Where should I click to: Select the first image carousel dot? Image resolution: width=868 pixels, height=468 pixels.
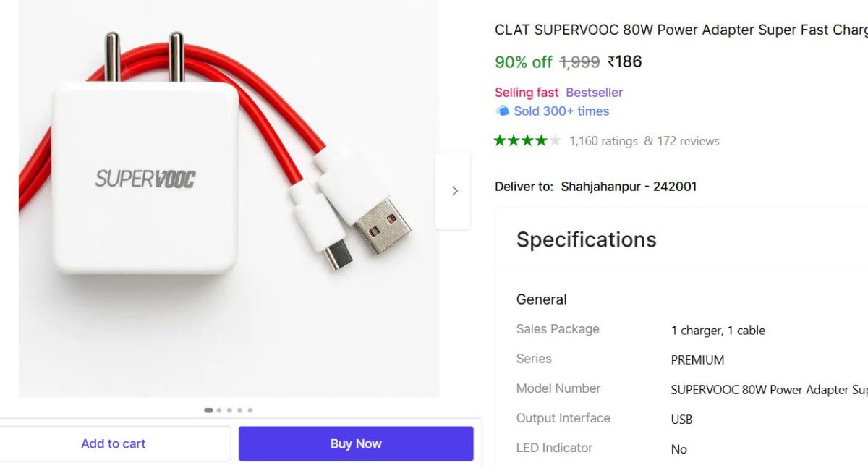(x=208, y=410)
